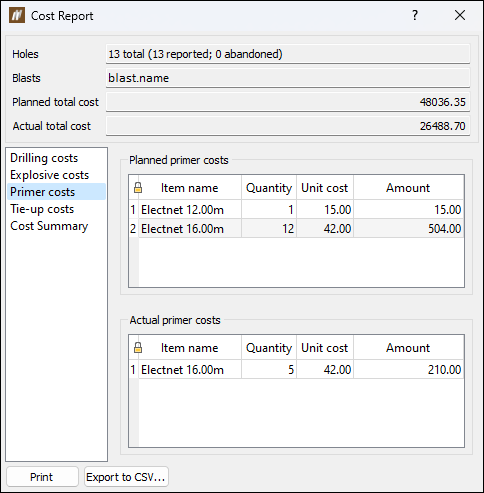This screenshot has width=484, height=493.
Task: Click the Amount header in the actual costs table
Action: click(408, 348)
